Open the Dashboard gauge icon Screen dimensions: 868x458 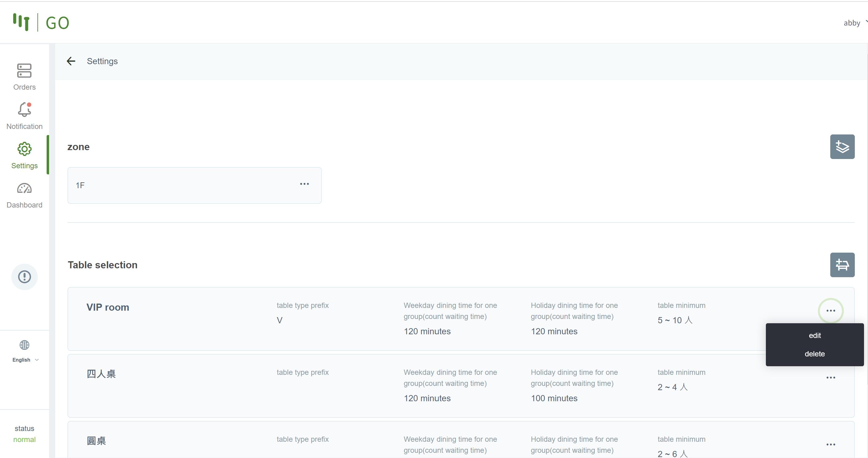[24, 188]
